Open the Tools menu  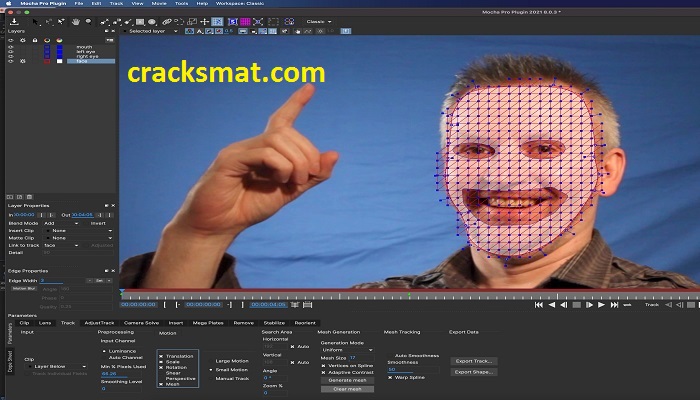[x=181, y=3]
